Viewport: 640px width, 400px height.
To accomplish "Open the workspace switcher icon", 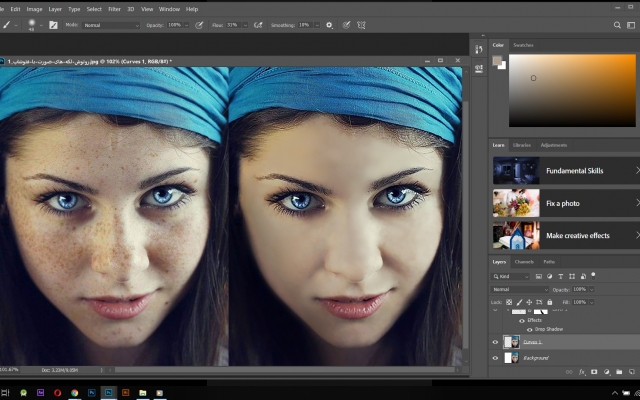I will coord(631,25).
